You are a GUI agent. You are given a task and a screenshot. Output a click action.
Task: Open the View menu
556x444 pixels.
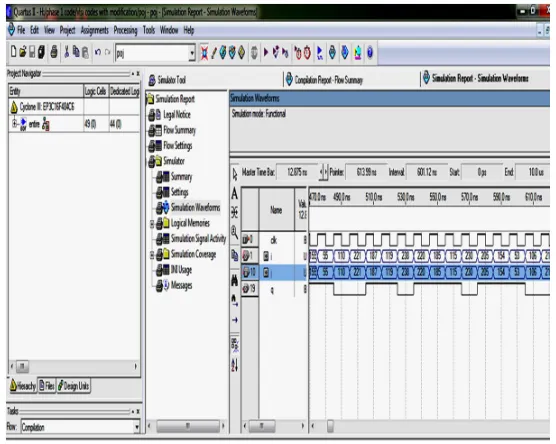point(49,30)
